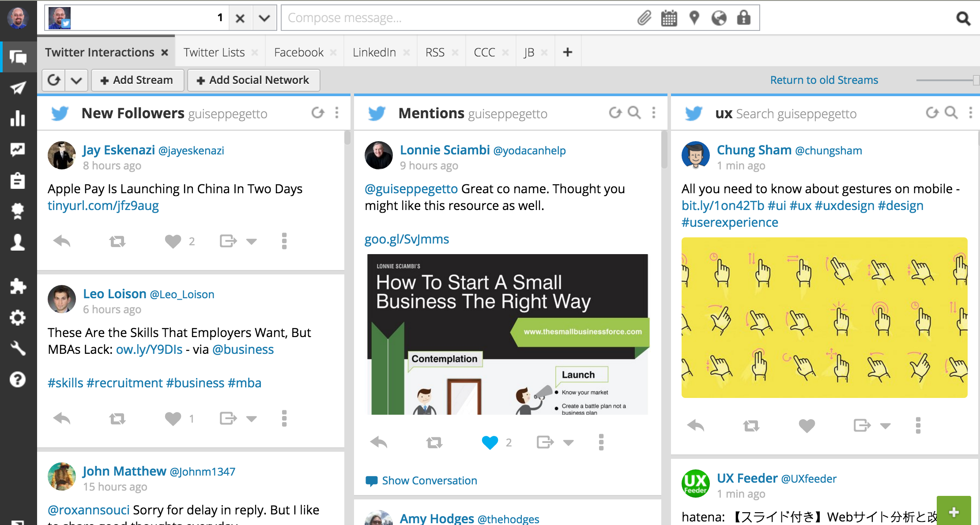Open the small business infographic thumbnail
980x525 pixels.
coord(508,334)
